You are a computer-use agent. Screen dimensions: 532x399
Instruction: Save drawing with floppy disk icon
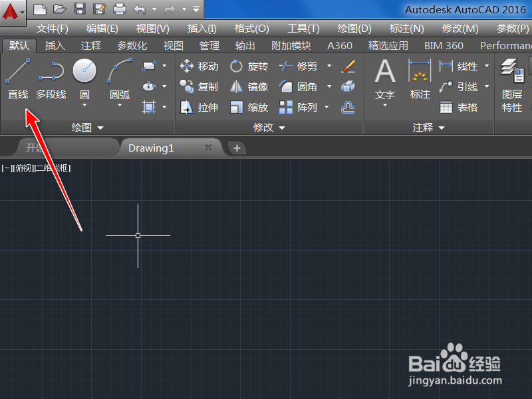click(x=80, y=9)
